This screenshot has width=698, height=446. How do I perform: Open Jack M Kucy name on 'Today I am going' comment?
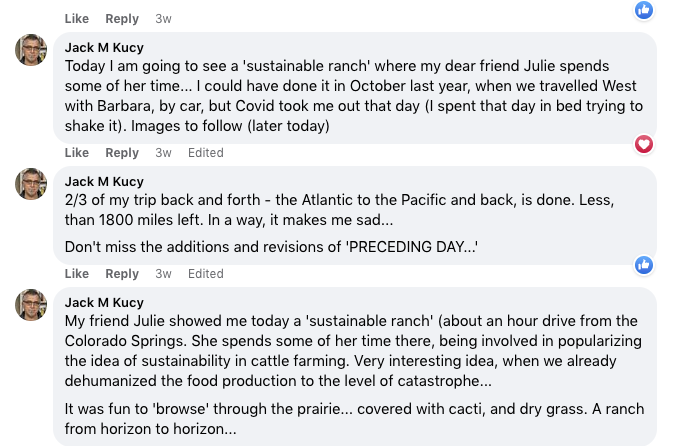(x=104, y=47)
